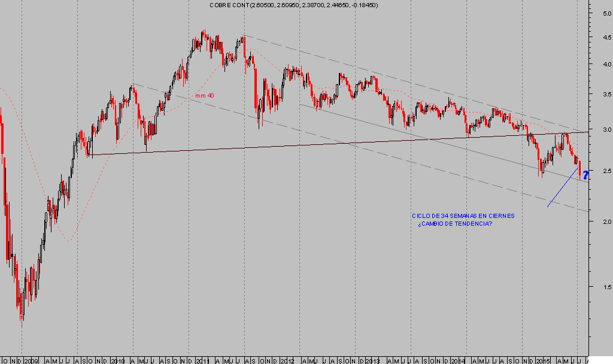The height and width of the screenshot is (364, 613).
Task: Click the 2.0 price level label
Action: [x=599, y=222]
